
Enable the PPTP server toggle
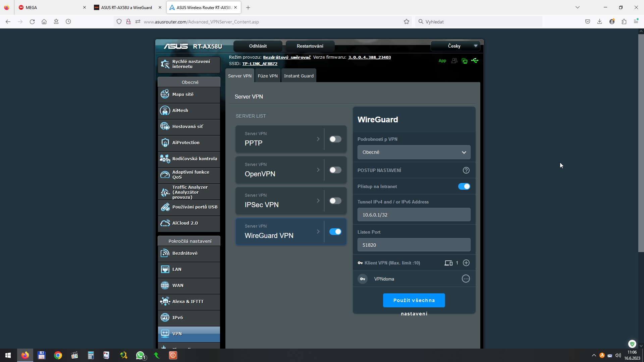pyautogui.click(x=335, y=139)
